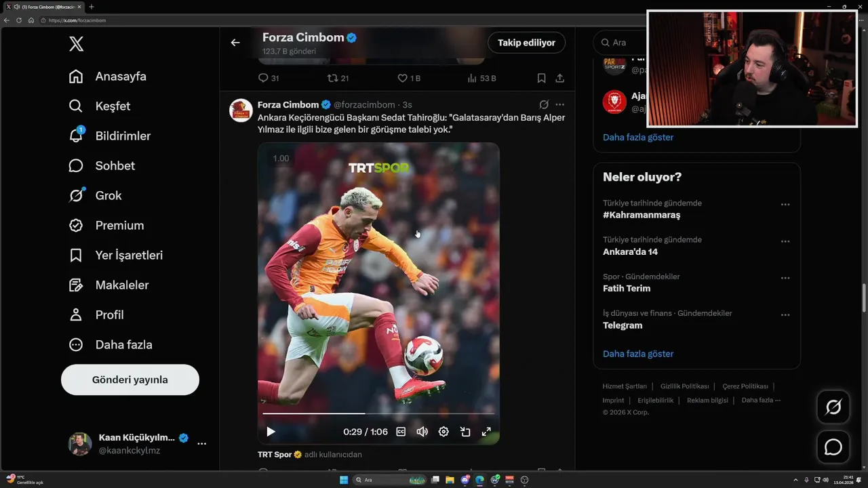
Task: Open File Explorer in taskbar
Action: [x=450, y=480]
